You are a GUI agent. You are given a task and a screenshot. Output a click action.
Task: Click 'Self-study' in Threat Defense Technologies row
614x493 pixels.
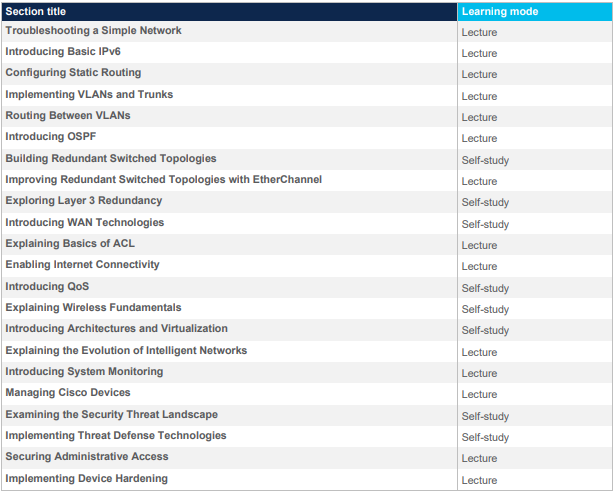[485, 438]
